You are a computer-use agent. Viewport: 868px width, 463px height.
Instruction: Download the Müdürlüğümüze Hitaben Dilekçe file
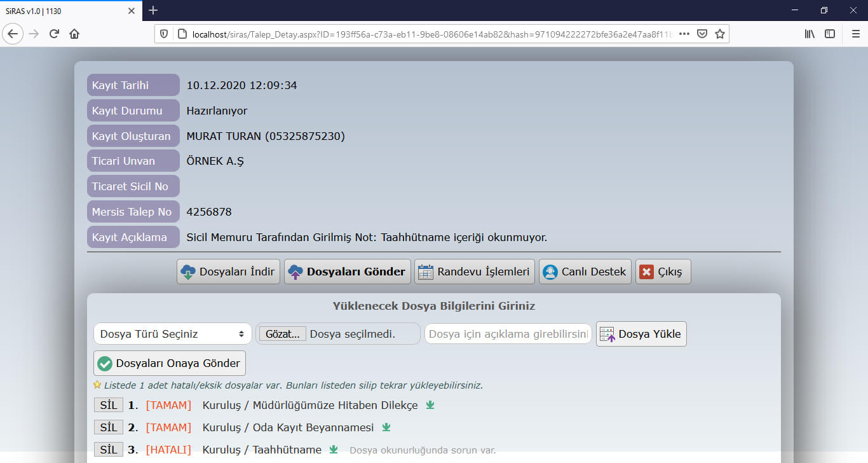coord(430,405)
